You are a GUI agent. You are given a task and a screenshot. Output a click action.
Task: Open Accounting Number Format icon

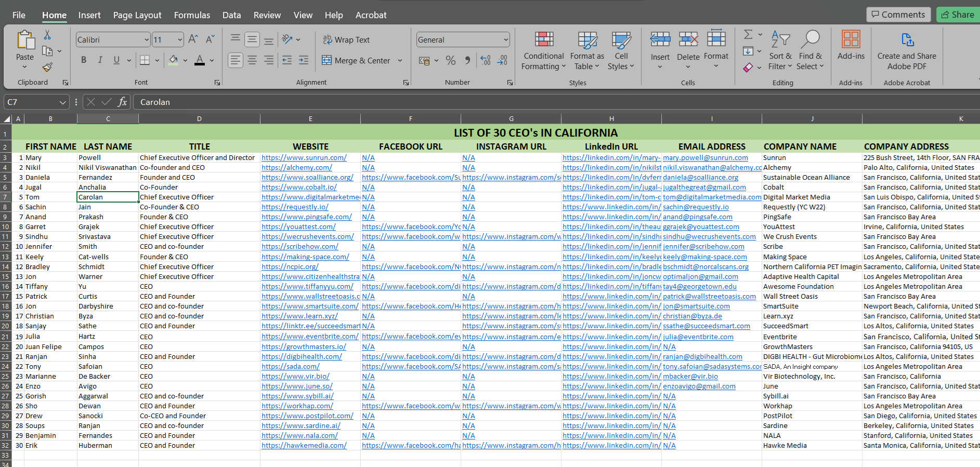424,60
